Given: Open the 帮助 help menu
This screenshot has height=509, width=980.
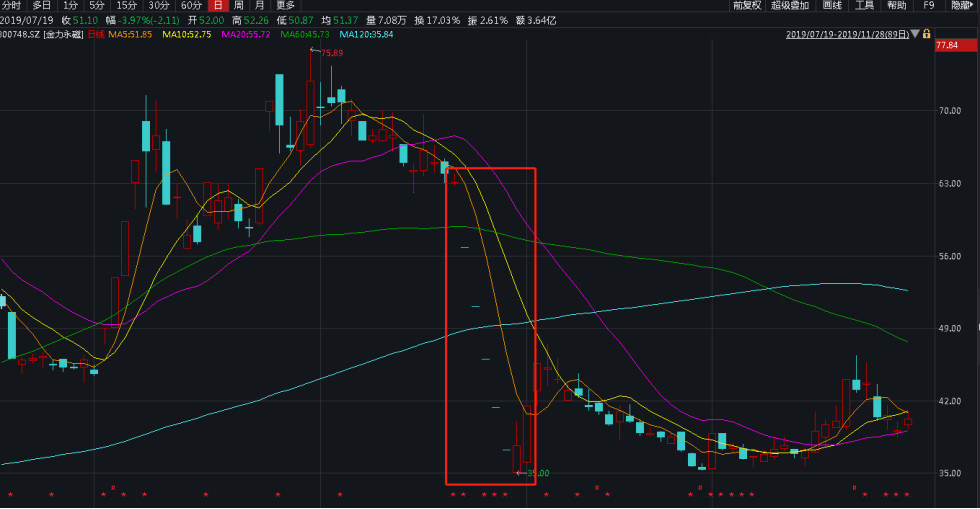Looking at the screenshot, I should [897, 6].
